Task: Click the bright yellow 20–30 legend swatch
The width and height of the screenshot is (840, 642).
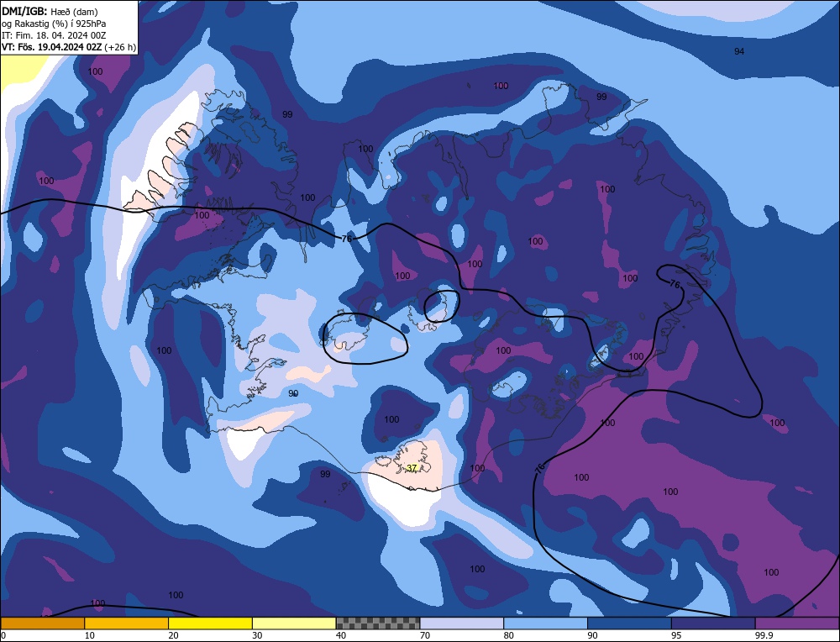Action: point(210,624)
